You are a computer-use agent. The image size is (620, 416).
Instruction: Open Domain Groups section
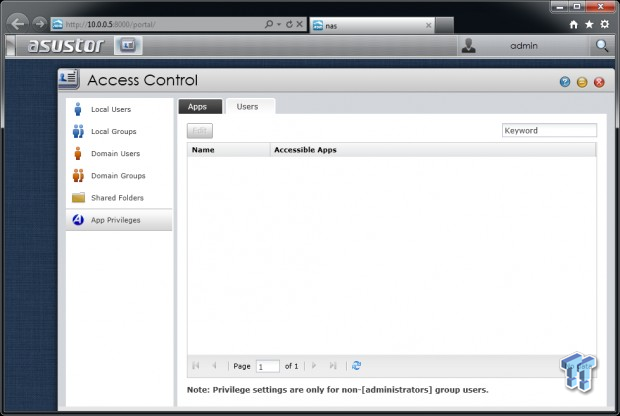tap(119, 176)
